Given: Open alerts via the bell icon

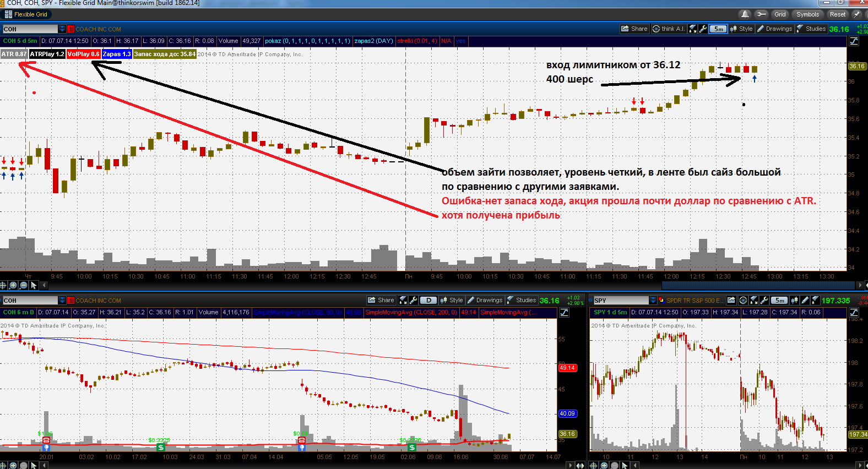Looking at the screenshot, I should click(x=745, y=14).
